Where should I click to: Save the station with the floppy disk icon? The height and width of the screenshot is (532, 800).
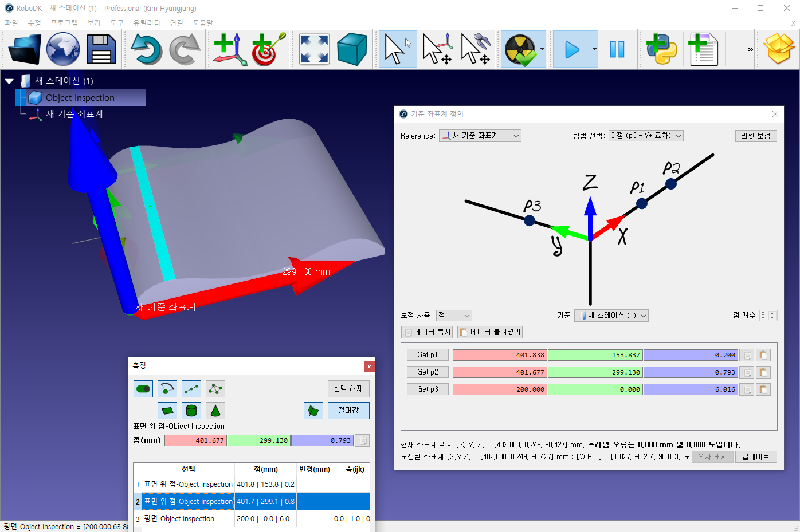pos(101,49)
